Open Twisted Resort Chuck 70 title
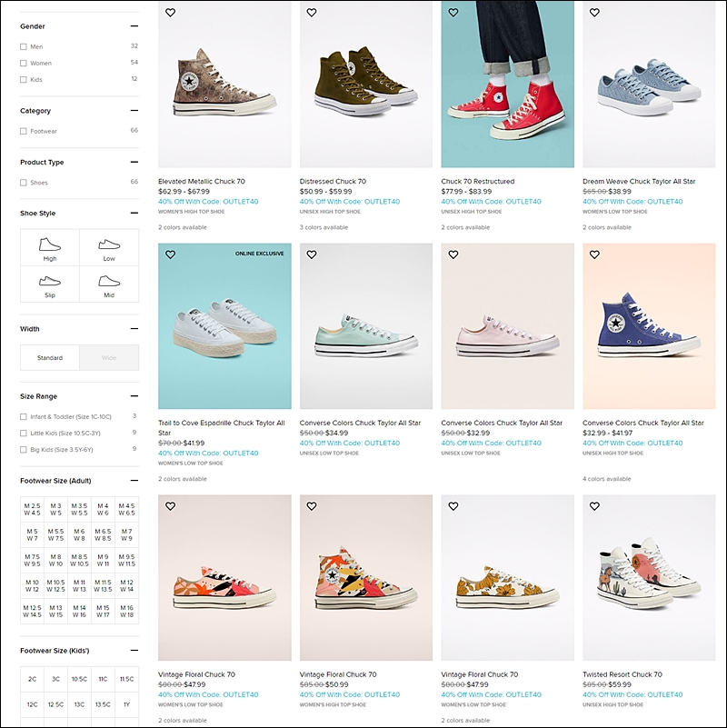Screen dimensions: 727x728 pos(622,674)
